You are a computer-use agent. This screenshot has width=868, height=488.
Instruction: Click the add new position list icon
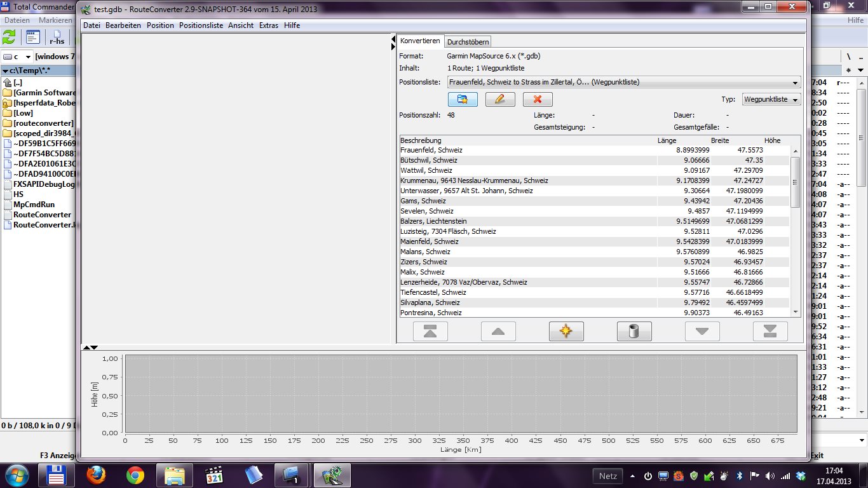[462, 99]
